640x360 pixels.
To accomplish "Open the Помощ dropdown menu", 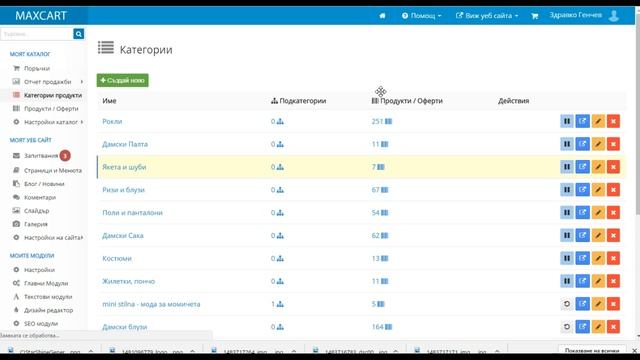I will pos(421,16).
